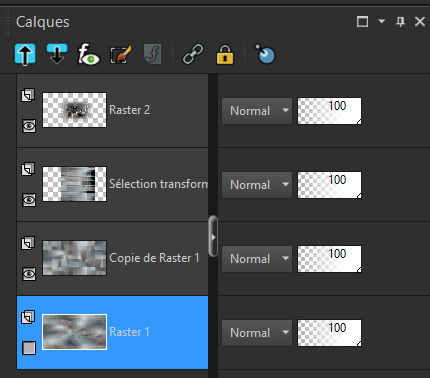
Task: Click the move layer up icon
Action: pyautogui.click(x=25, y=54)
